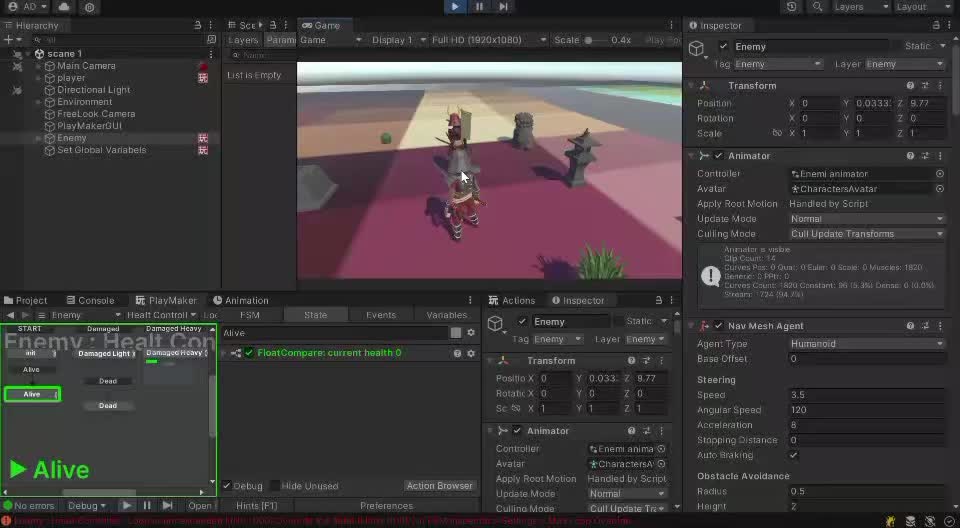Lock the Hierarchy panel

[x=198, y=25]
